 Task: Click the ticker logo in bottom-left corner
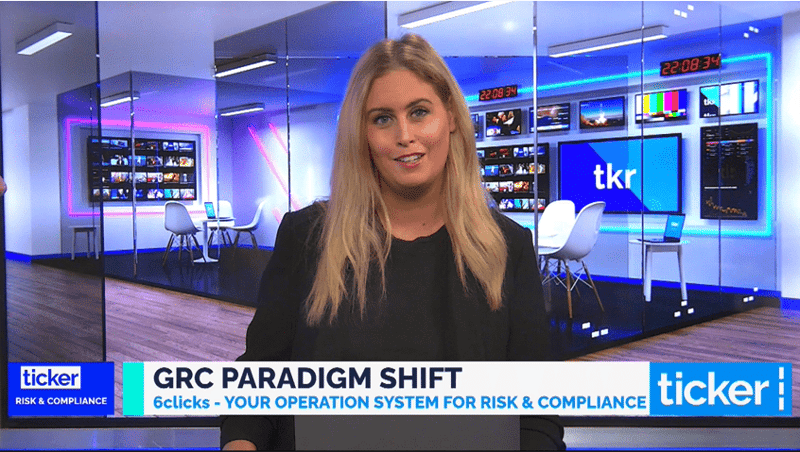[51, 377]
